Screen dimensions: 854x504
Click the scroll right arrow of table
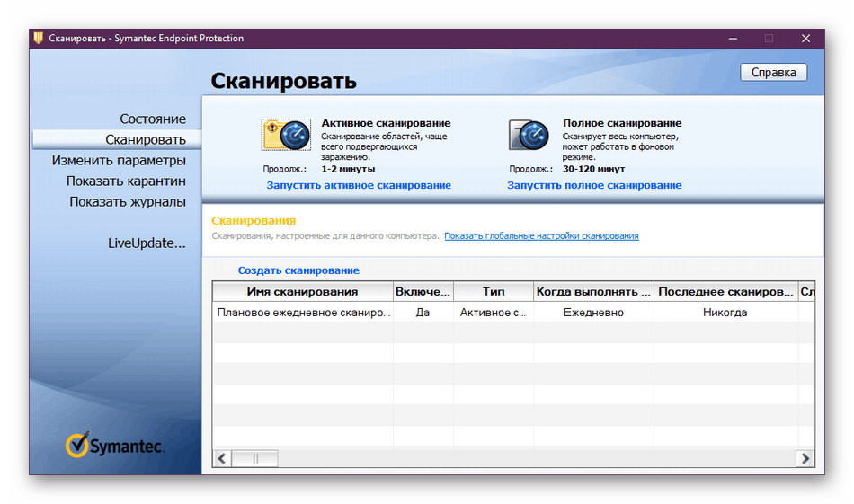(x=805, y=459)
